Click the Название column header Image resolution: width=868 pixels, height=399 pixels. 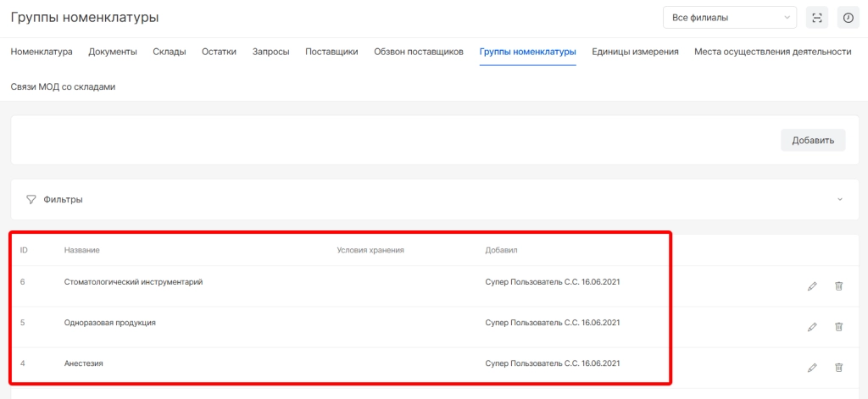click(82, 251)
